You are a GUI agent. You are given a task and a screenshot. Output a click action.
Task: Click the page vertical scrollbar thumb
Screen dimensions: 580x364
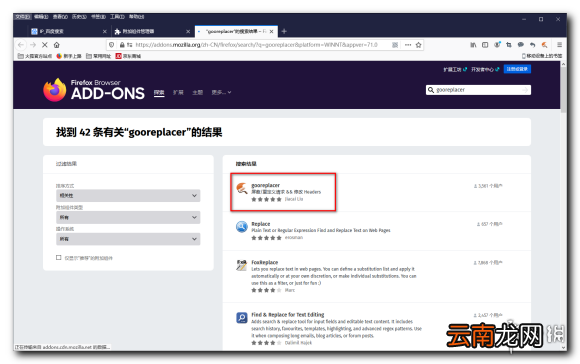563,89
